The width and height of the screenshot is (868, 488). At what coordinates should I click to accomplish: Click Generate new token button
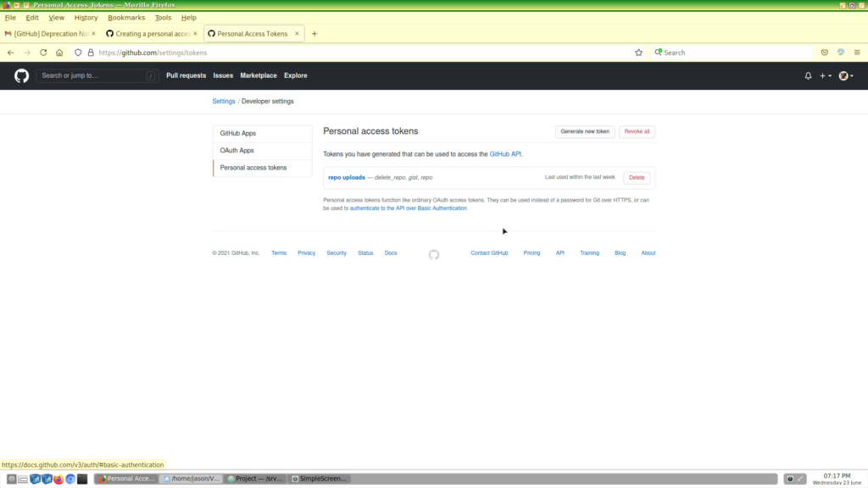tap(585, 131)
